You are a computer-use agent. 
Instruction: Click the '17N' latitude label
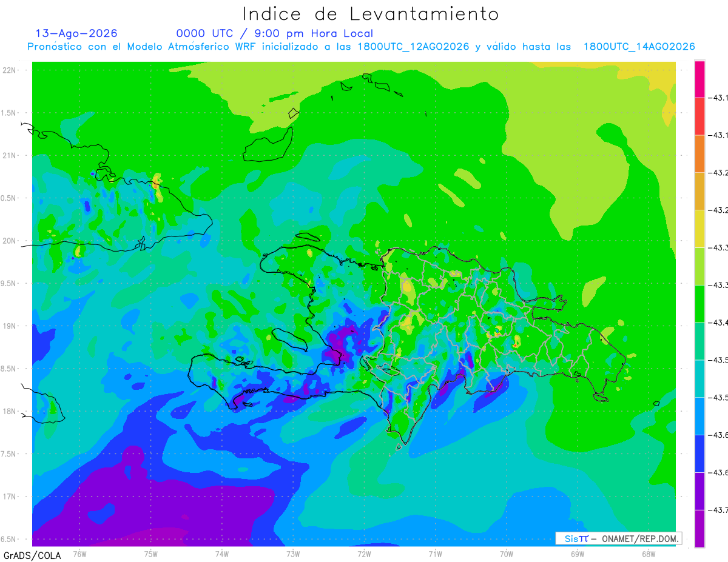click(x=10, y=497)
